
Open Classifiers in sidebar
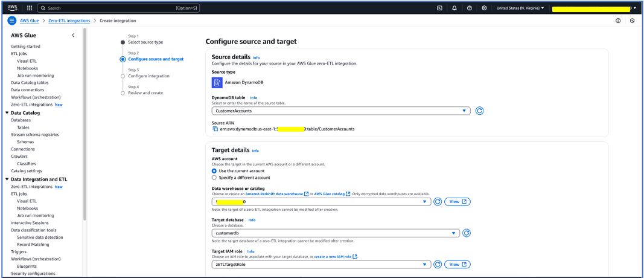pyautogui.click(x=27, y=164)
